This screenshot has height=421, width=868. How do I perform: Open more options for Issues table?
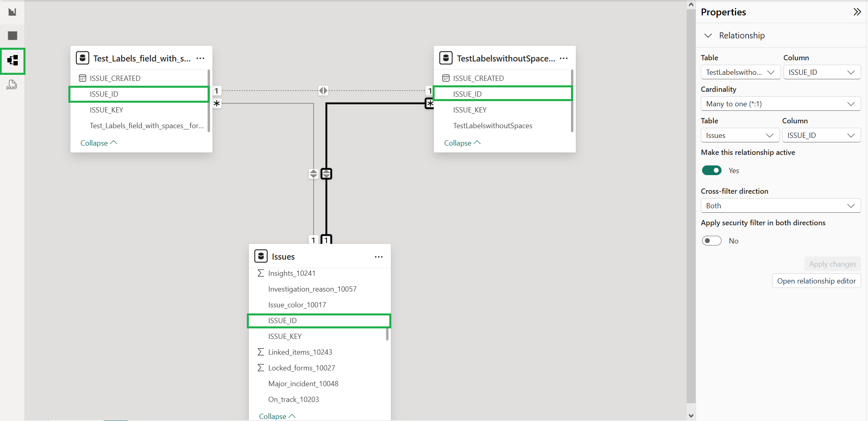tap(379, 257)
